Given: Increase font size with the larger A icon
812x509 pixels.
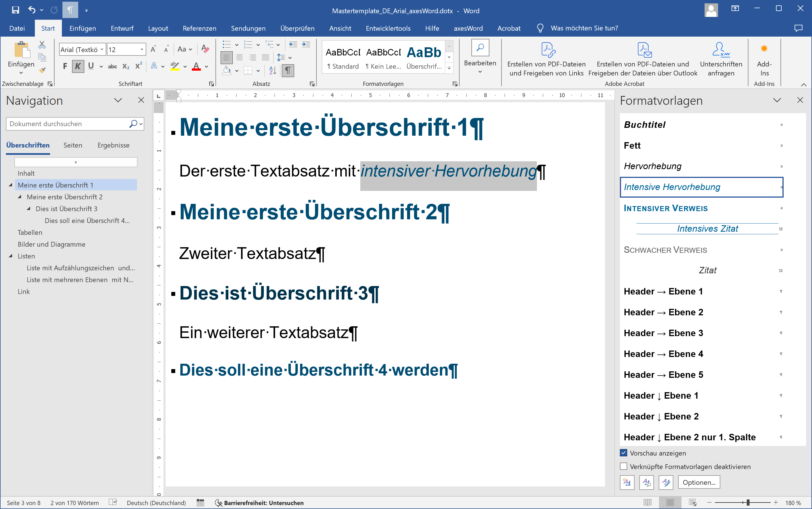Looking at the screenshot, I should click(153, 50).
